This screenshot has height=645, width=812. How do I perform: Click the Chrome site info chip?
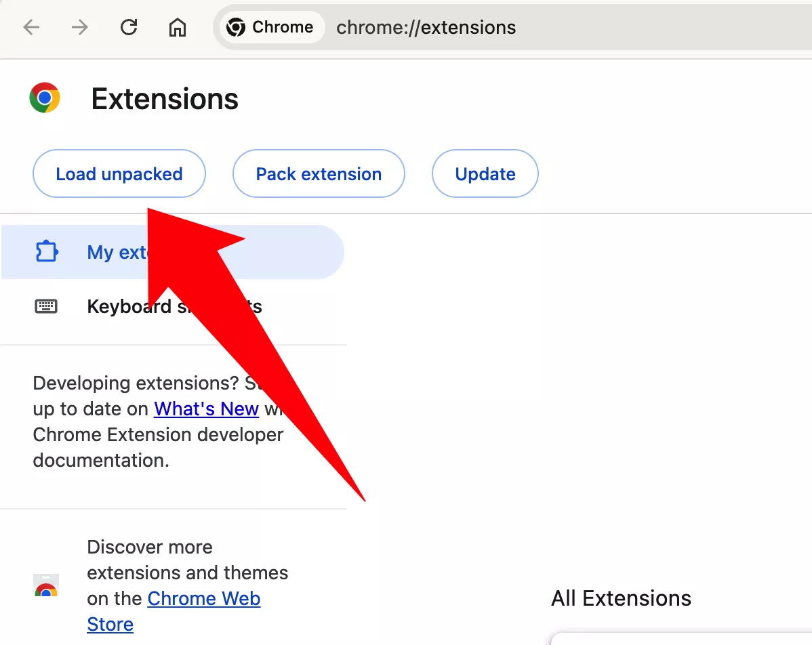272,27
